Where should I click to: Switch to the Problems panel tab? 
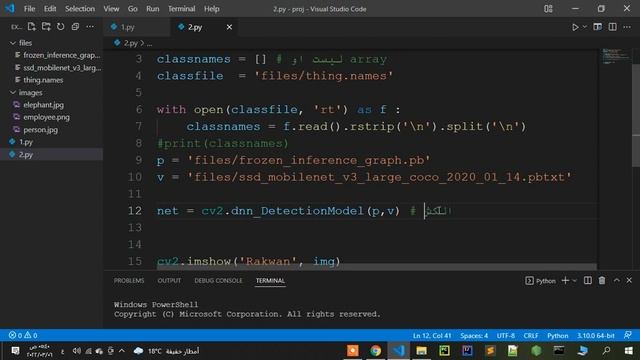[129, 280]
